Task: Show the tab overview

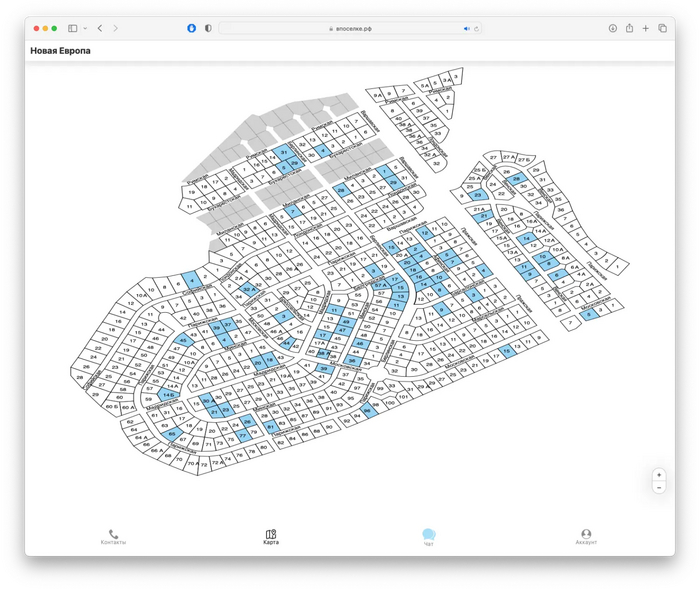Action: coord(662,28)
